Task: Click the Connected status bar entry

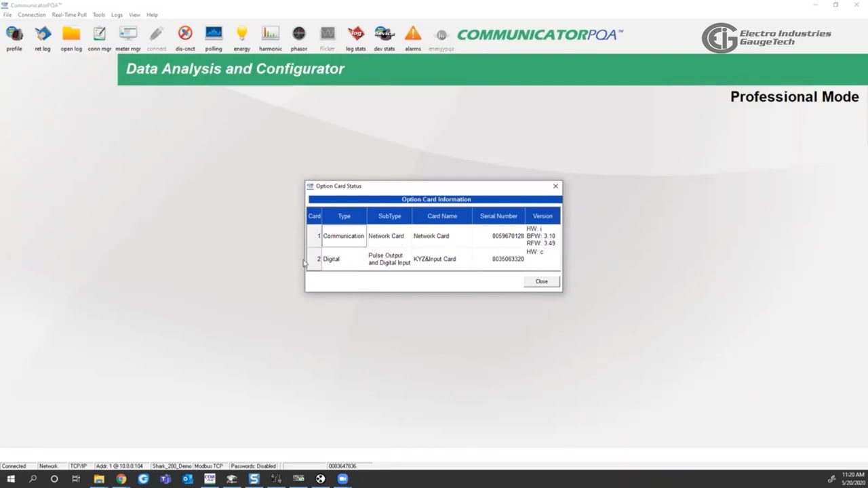Action: 17,466
